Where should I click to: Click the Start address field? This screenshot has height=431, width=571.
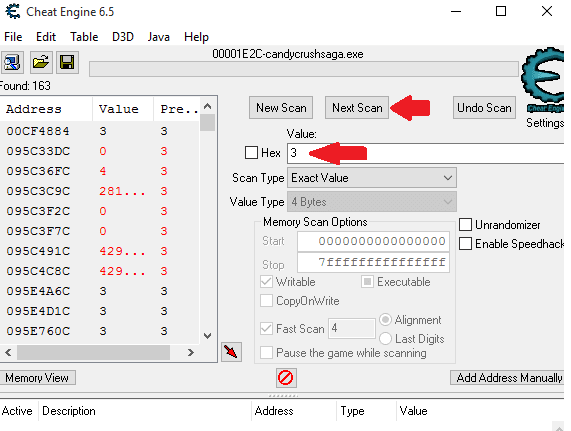373,241
